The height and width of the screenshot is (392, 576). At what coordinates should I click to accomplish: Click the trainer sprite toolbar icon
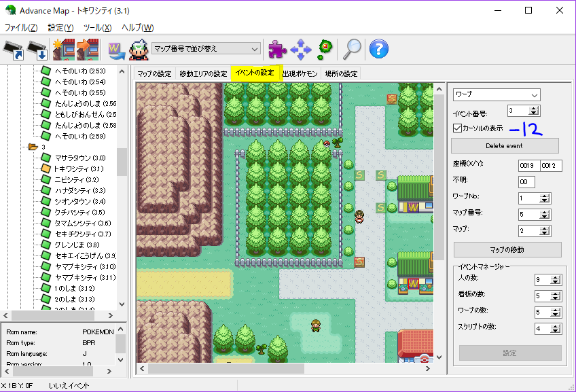tap(139, 50)
